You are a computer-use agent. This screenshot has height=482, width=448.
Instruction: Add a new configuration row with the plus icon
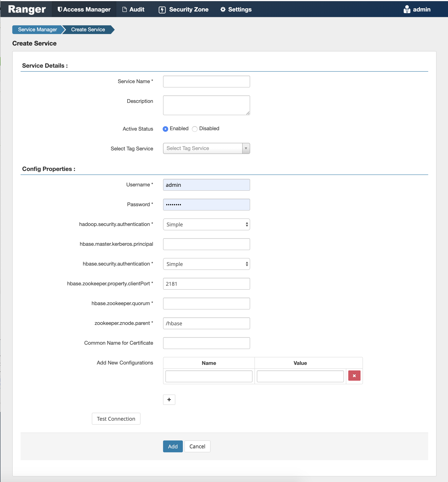coord(169,399)
